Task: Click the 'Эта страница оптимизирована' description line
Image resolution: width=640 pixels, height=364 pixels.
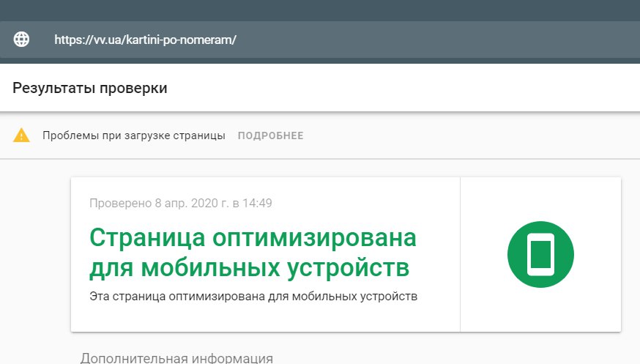Action: point(253,297)
